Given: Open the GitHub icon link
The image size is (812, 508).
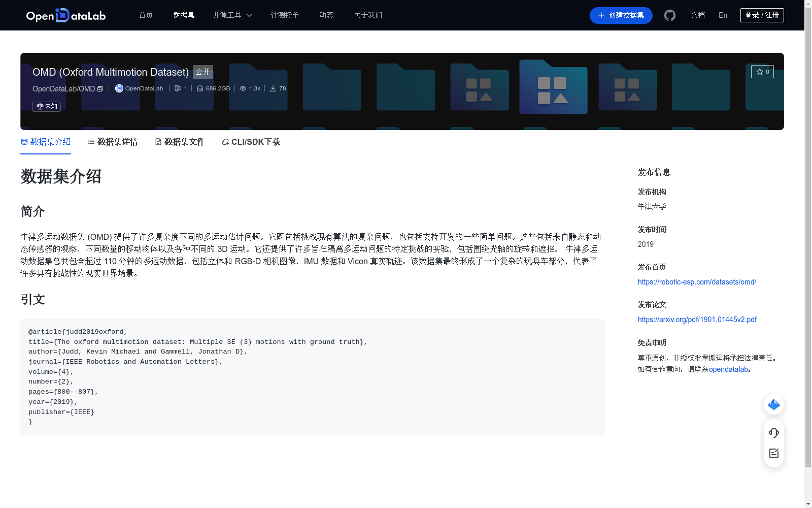Looking at the screenshot, I should click(x=670, y=15).
